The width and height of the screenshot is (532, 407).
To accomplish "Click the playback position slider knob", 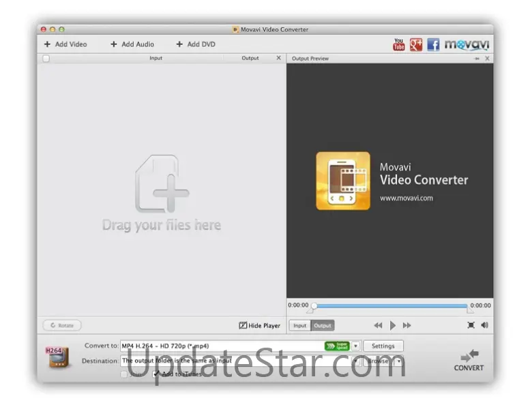I will [314, 306].
